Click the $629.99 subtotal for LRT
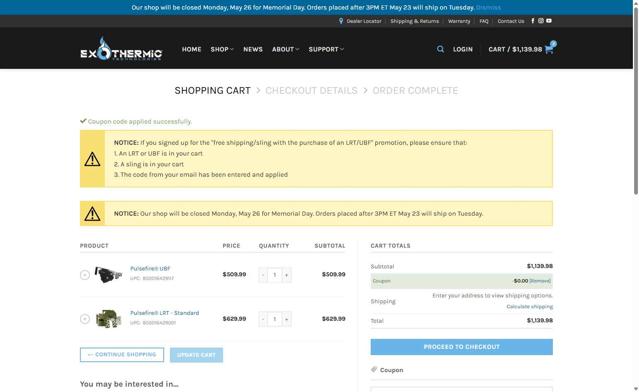The image size is (639, 392). (333, 319)
